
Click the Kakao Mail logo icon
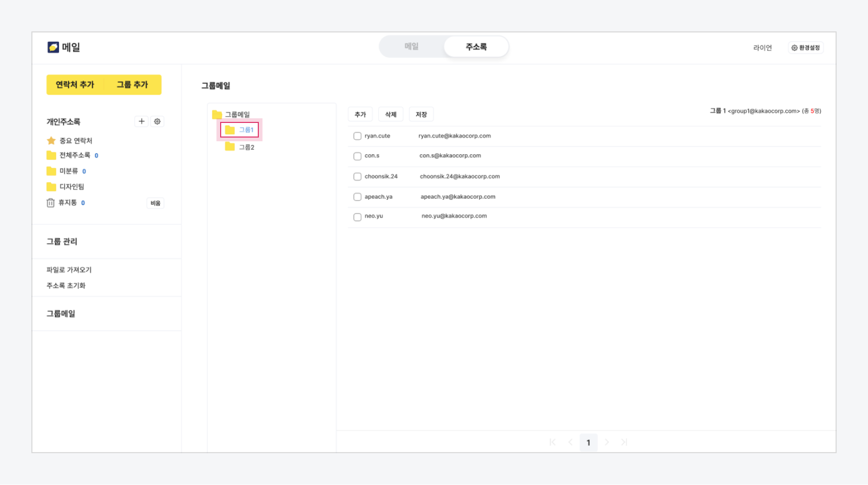(53, 47)
